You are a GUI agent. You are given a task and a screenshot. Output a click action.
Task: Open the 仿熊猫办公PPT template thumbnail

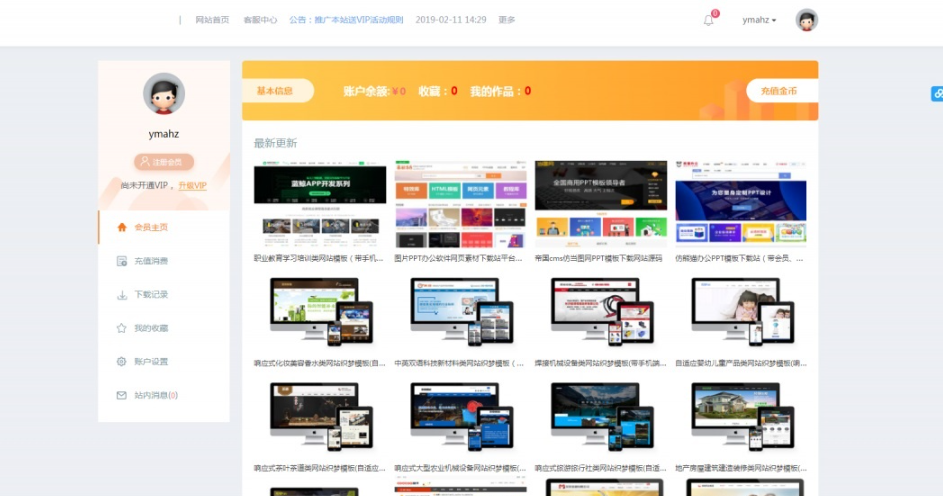click(741, 204)
